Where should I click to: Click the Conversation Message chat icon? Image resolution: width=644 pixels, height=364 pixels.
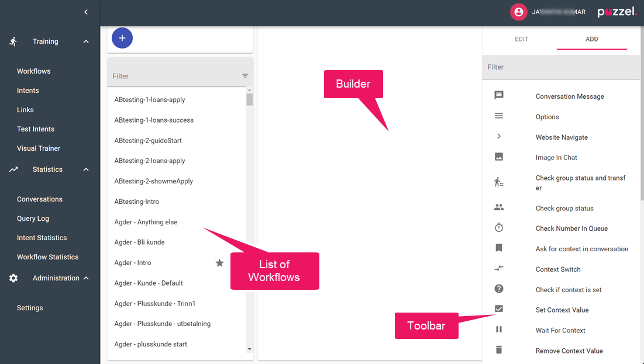point(499,95)
